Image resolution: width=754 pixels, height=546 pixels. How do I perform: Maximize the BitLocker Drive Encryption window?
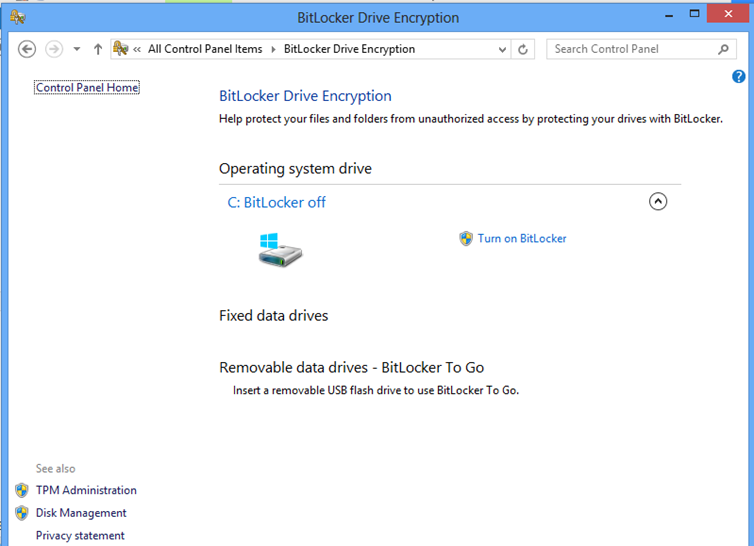[x=694, y=14]
